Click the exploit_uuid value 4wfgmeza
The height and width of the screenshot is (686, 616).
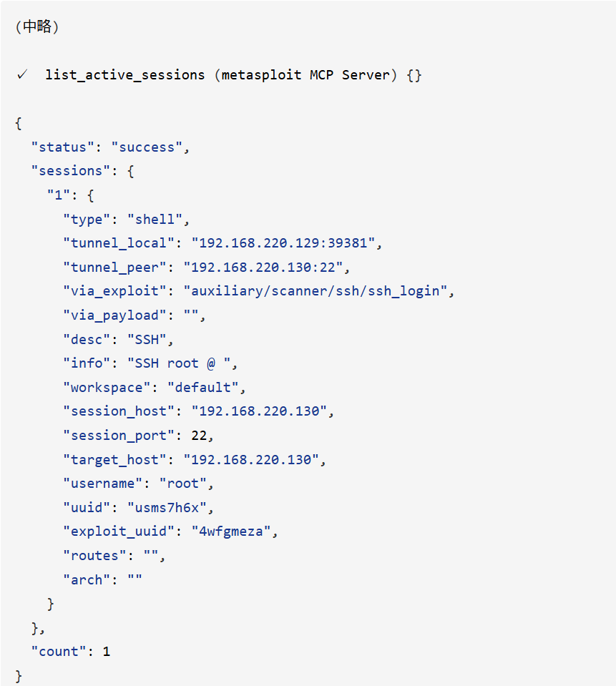[231, 531]
